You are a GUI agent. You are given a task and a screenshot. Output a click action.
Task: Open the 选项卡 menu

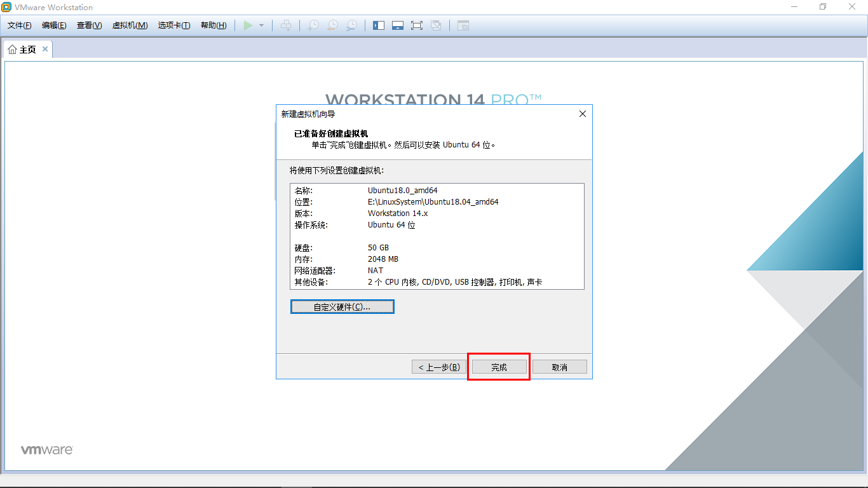(x=173, y=25)
